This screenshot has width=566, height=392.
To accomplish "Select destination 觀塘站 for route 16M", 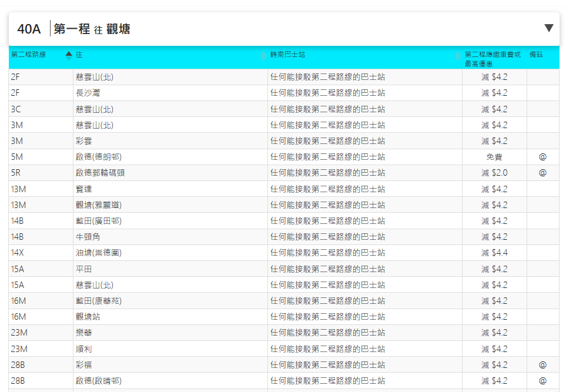I will pyautogui.click(x=88, y=317).
